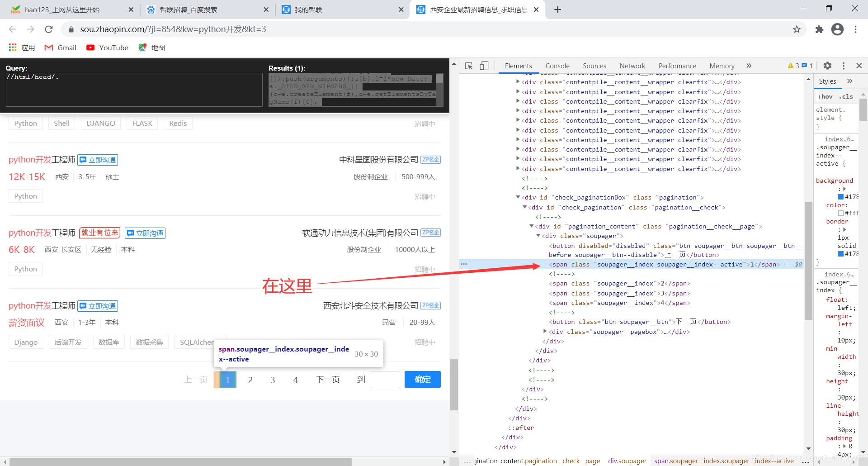Viewport: 868px width, 466px height.
Task: Open the 地图 maps bookmark
Action: 151,48
